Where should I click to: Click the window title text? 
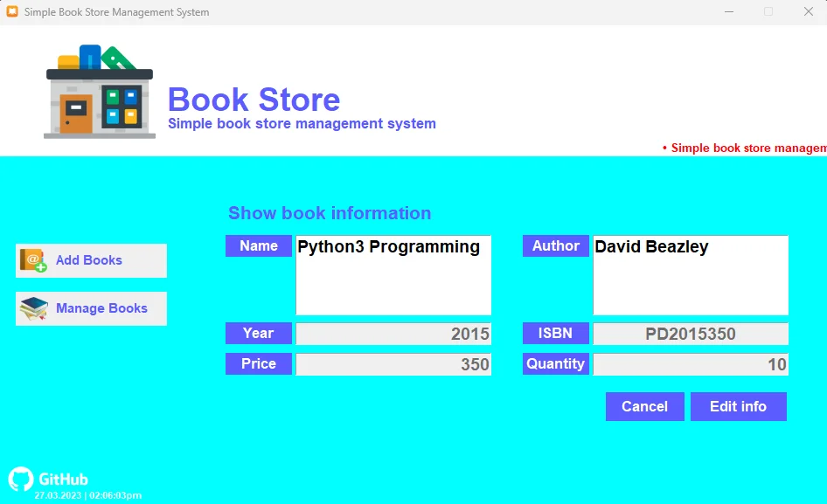[x=116, y=12]
